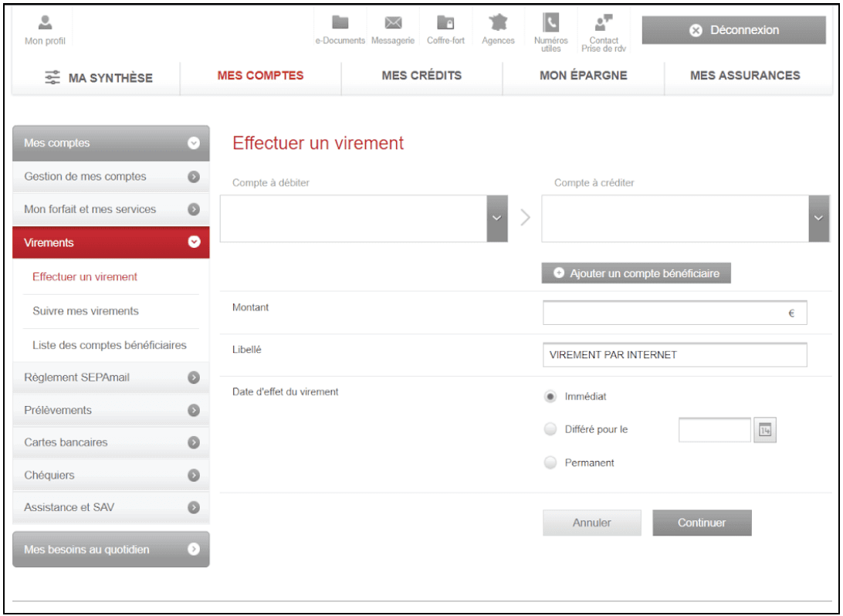Viewport: 843px width, 616px height.
Task: Switch to MON ÉPARGNE tab
Action: coord(584,76)
